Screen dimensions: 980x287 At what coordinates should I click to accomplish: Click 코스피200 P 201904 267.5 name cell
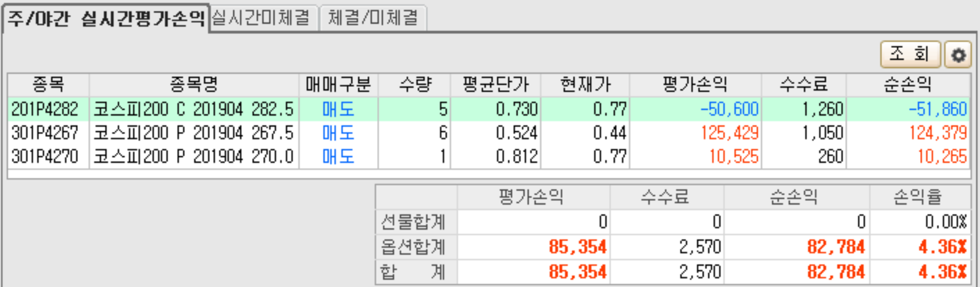193,133
